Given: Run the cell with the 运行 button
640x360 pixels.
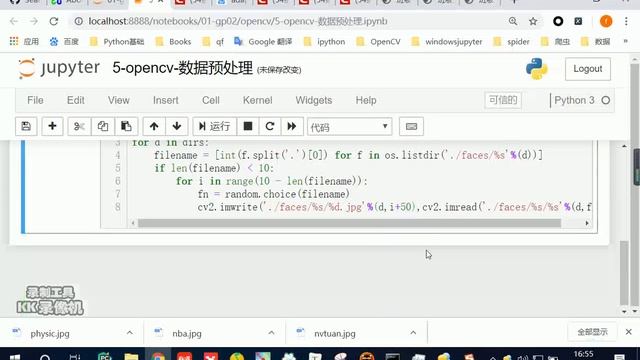Looking at the screenshot, I should [x=215, y=126].
